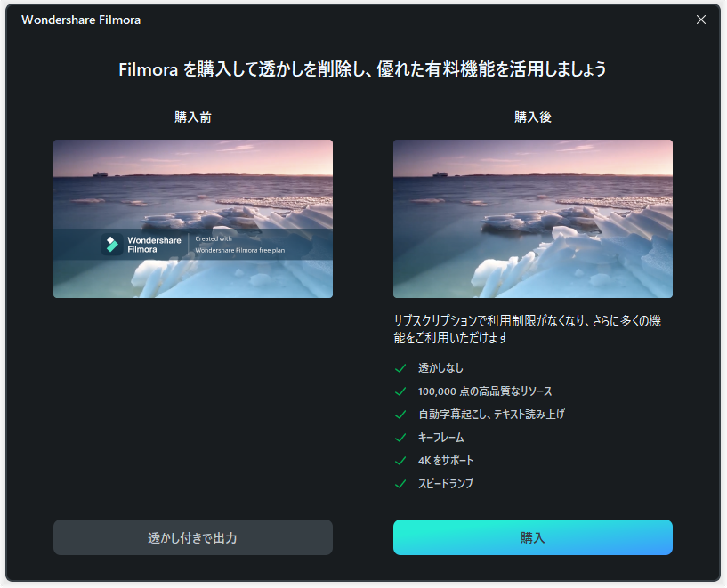727x588 pixels.
Task: Select the 購入後 preview thumbnail
Action: (x=533, y=219)
